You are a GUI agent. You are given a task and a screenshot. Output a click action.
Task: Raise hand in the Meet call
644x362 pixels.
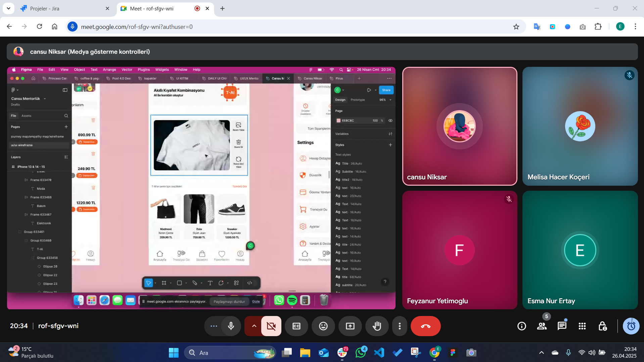[x=377, y=326]
